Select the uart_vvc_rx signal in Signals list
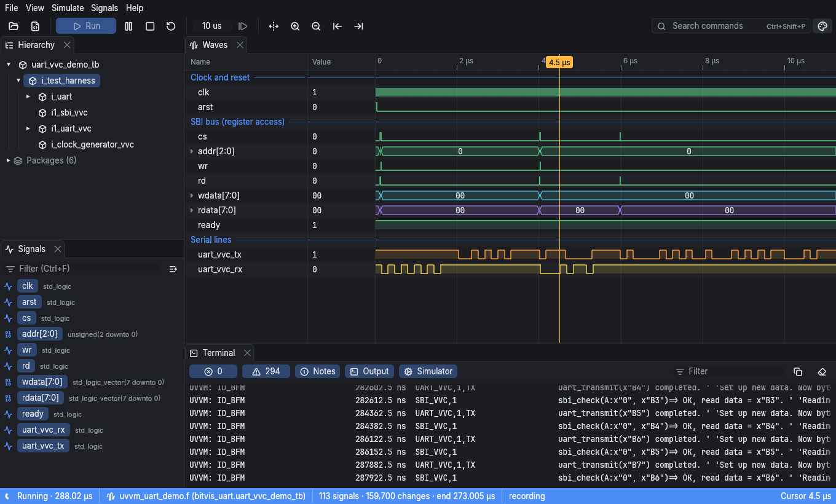 [44, 430]
